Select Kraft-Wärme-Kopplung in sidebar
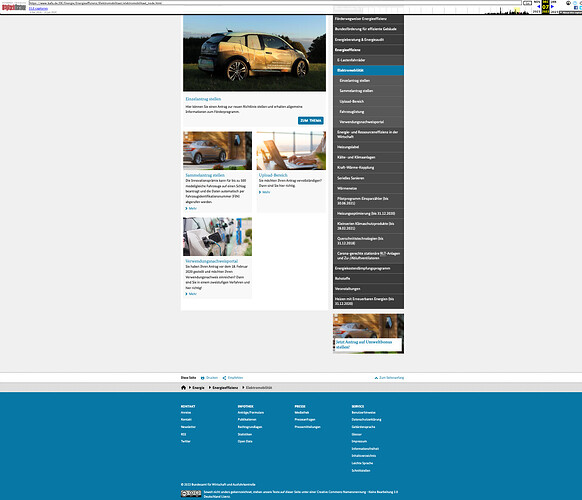This screenshot has height=500, width=582. pyautogui.click(x=368, y=168)
